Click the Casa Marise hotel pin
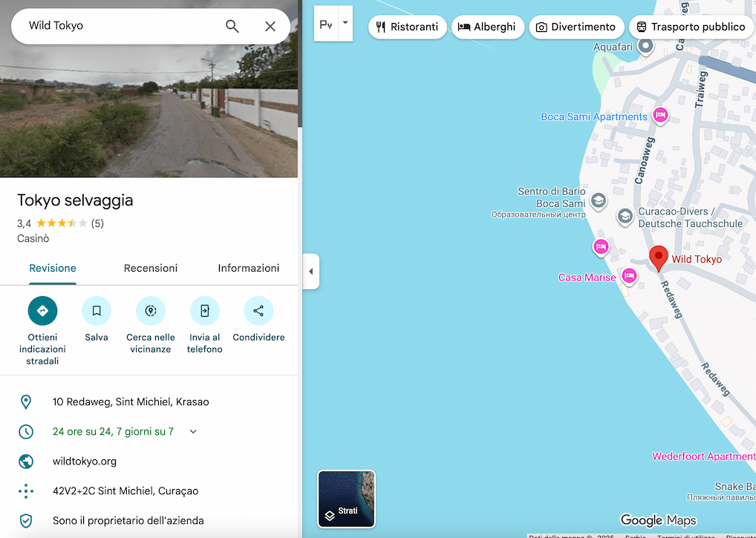 [x=629, y=276]
